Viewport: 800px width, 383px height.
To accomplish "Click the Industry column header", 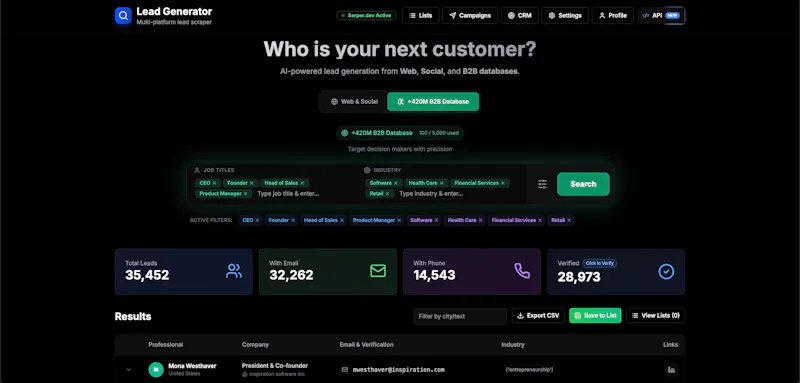I will [x=513, y=345].
